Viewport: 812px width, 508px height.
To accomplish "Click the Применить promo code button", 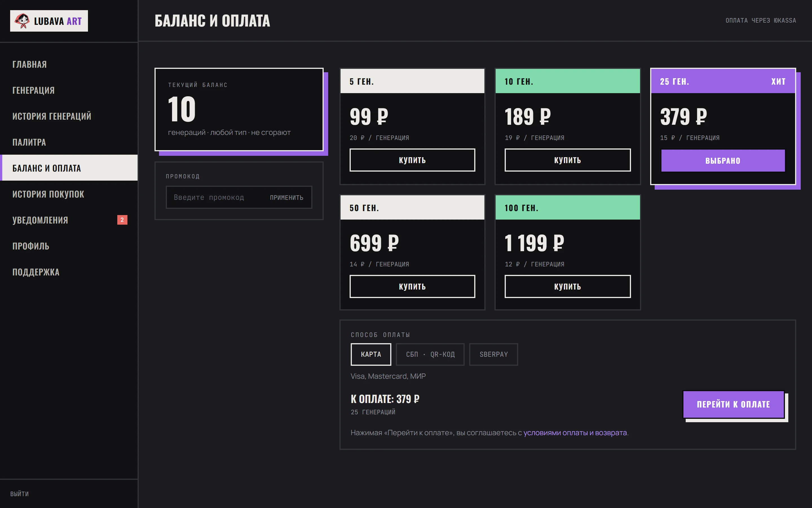I will point(286,198).
